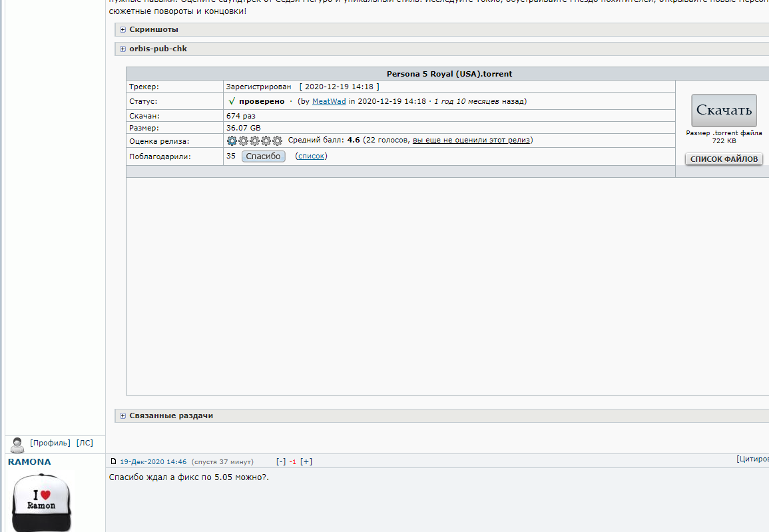Click the [Цитировать] quote link

[x=752, y=459]
